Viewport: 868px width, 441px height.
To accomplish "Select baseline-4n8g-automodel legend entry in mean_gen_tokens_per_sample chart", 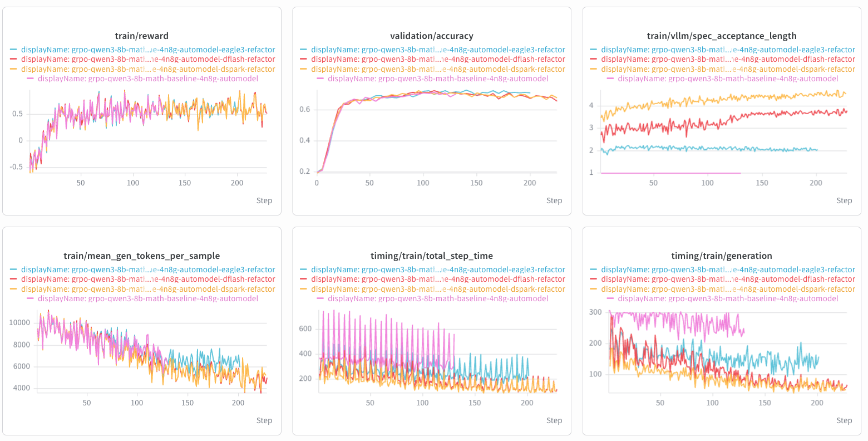I will 142,298.
